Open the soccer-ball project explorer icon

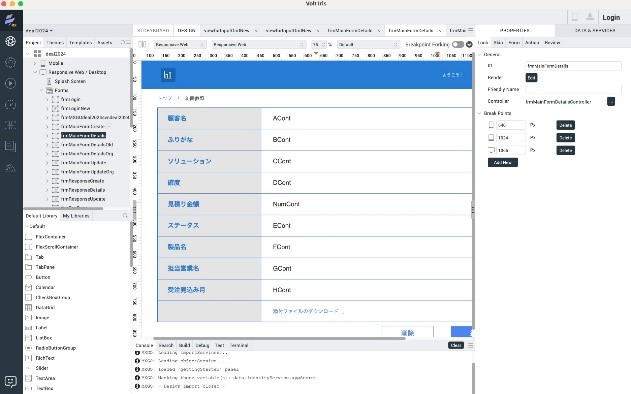pyautogui.click(x=10, y=41)
